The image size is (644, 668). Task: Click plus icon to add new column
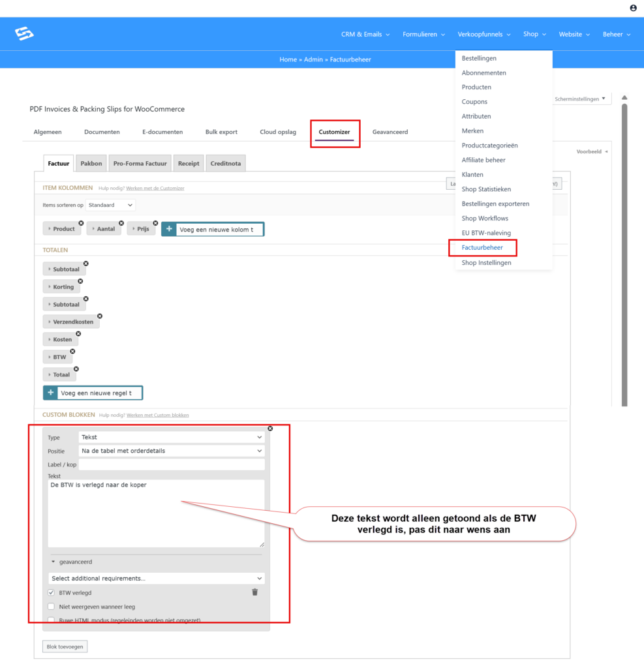[x=169, y=230]
